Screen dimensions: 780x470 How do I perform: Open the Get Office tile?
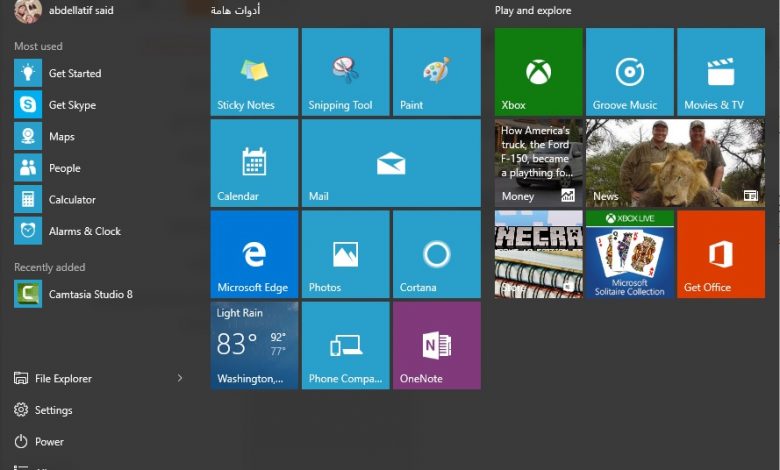click(721, 254)
